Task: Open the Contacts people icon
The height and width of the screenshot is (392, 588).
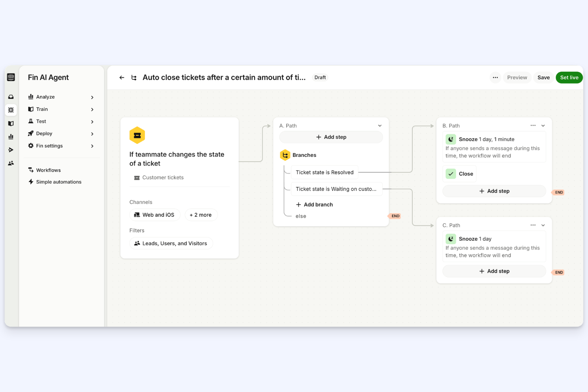Action: point(11,163)
